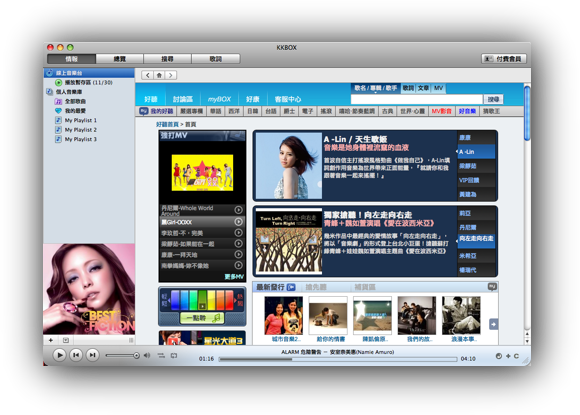The image size is (580, 415).
Task: Open the 台語 genre tab
Action: coord(271,111)
